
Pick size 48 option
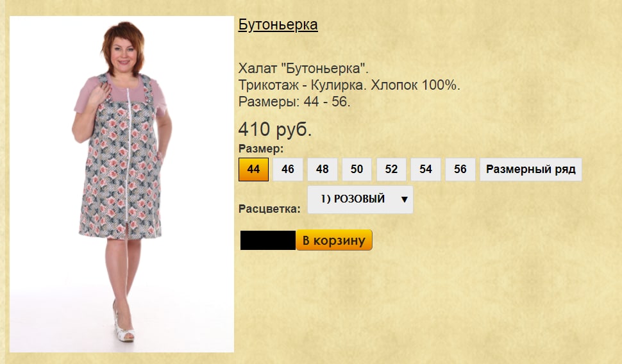tap(322, 169)
